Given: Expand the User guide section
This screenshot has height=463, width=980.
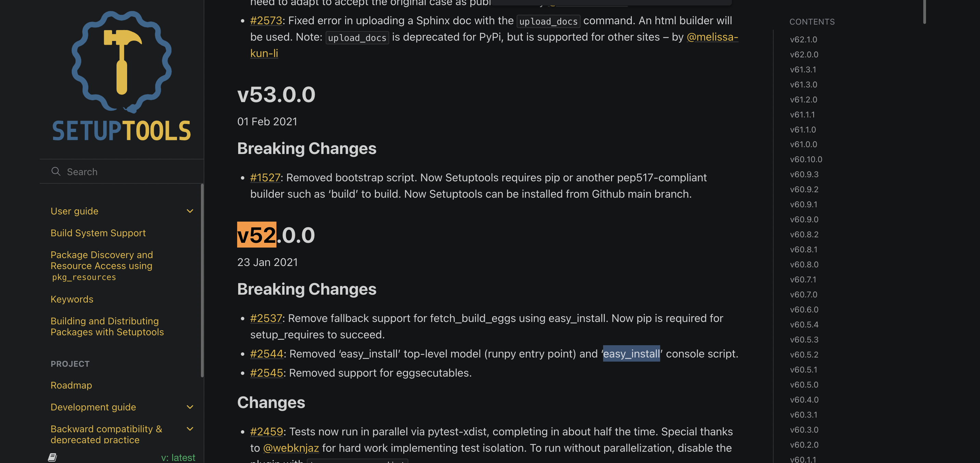Looking at the screenshot, I should point(190,211).
